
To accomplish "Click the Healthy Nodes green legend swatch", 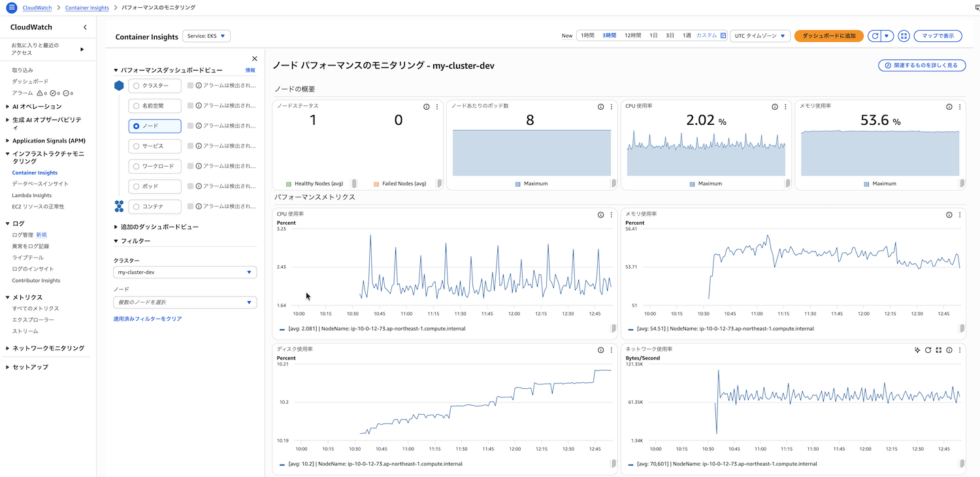I will [x=289, y=184].
